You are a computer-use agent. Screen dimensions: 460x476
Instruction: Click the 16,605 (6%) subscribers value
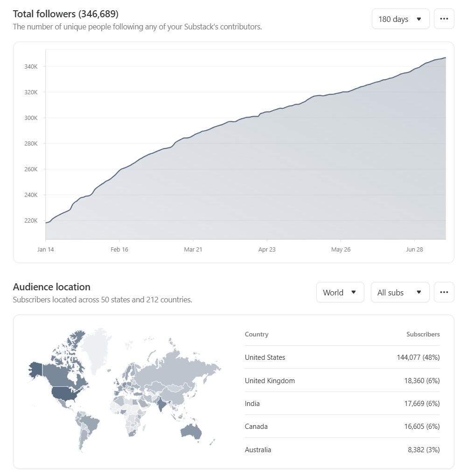tap(422, 427)
